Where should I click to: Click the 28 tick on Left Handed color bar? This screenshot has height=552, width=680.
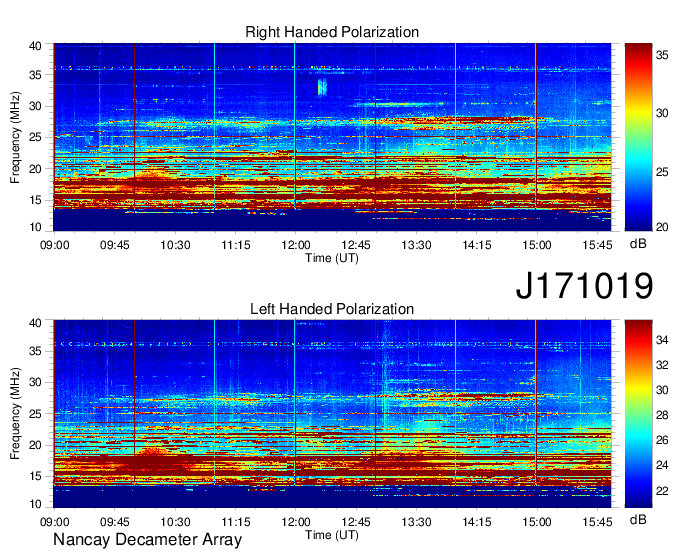[x=662, y=415]
